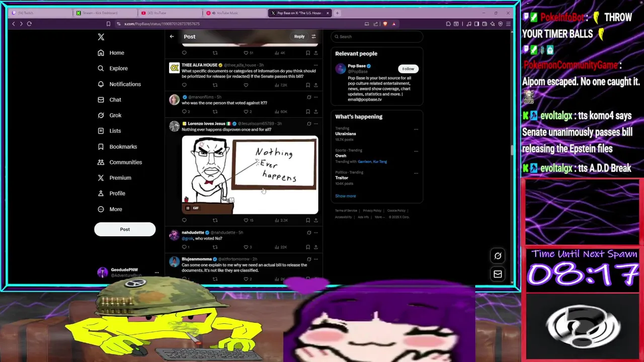The width and height of the screenshot is (644, 362).
Task: Open more options on THEE ALFA HOUSE reply
Action: click(316, 65)
